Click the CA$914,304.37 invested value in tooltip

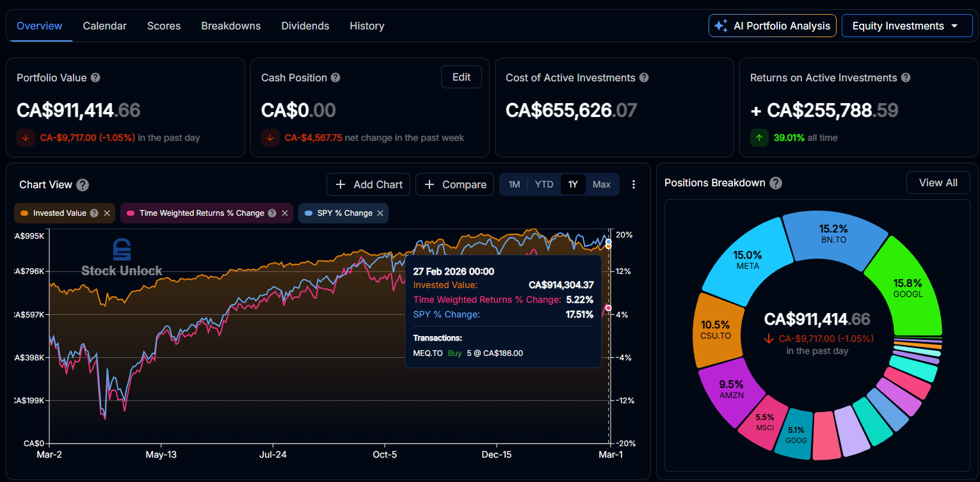(561, 285)
